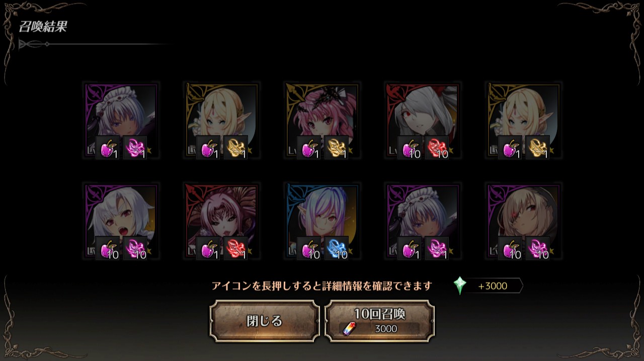
Task: Tap the blue butterfly reward icon
Action: (x=336, y=248)
